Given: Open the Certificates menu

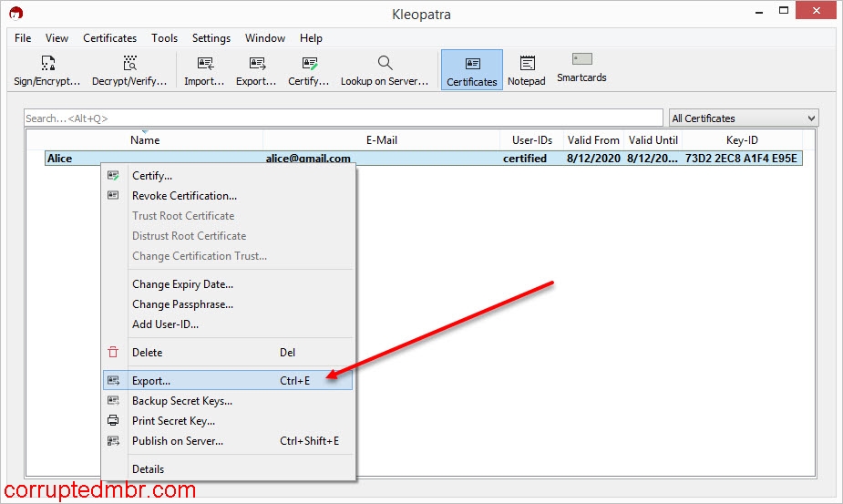Looking at the screenshot, I should (x=109, y=38).
